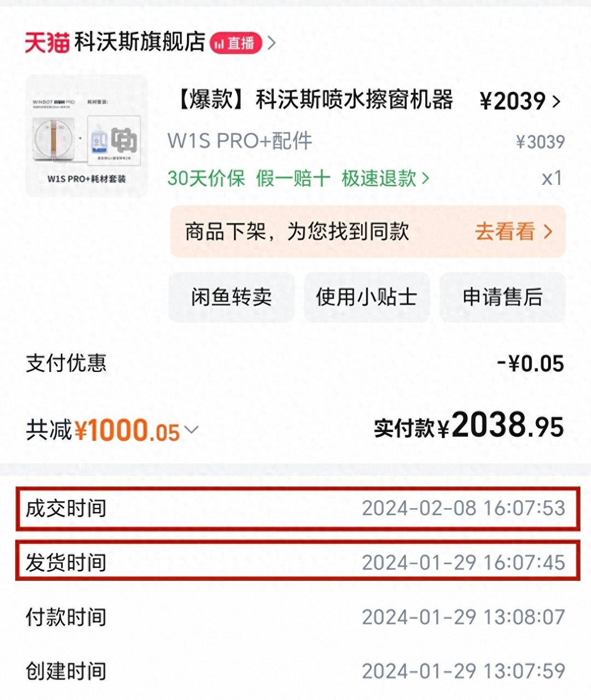
Task: Tap the 实付款 ¥2038.95 amount
Action: [x=469, y=426]
